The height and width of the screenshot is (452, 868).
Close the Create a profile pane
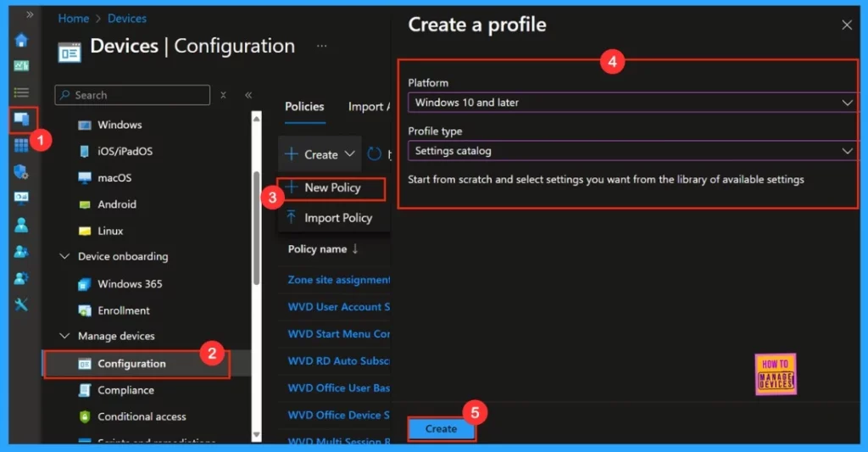tap(847, 25)
